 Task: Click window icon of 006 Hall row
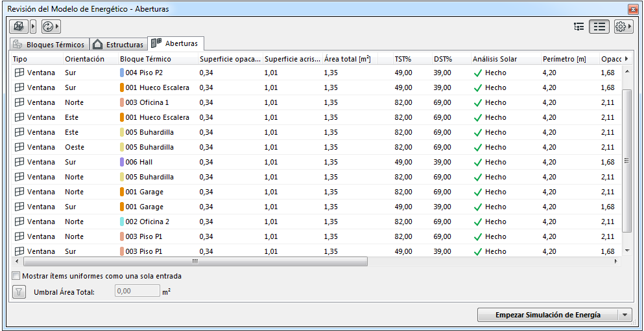pyautogui.click(x=19, y=162)
